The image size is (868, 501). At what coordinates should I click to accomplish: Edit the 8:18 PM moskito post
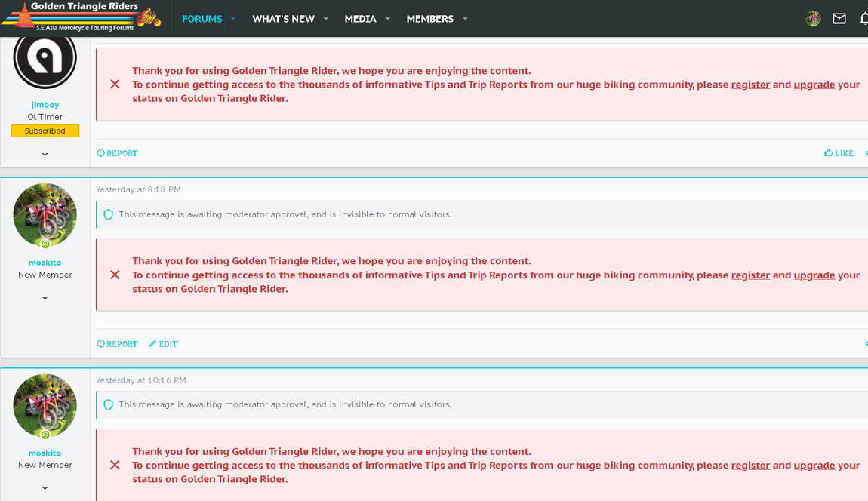coord(163,344)
